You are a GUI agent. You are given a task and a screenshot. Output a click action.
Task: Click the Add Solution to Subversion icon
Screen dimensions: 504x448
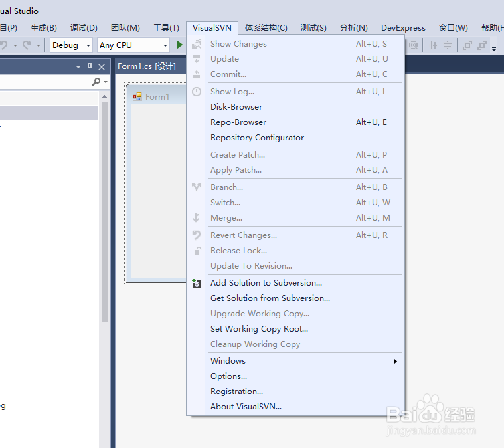(197, 283)
